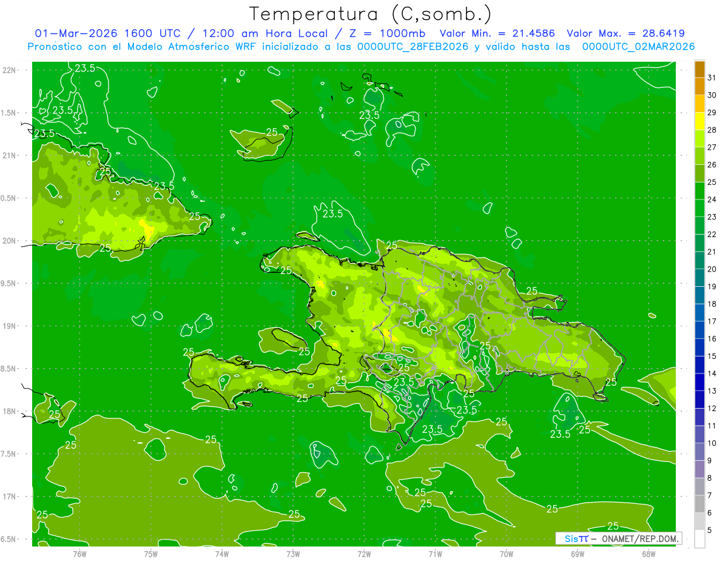Click the teal swatch between 19 and 20
728x562 pixels.
(x=699, y=278)
